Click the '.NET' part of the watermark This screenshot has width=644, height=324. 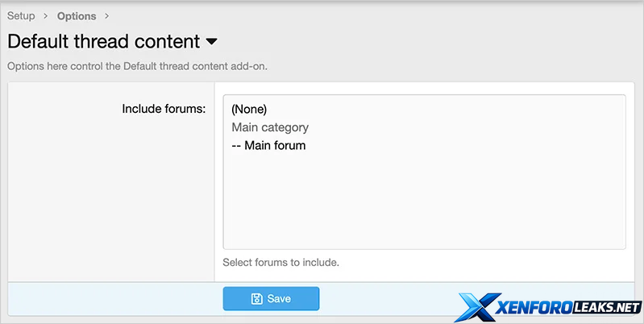pos(621,307)
